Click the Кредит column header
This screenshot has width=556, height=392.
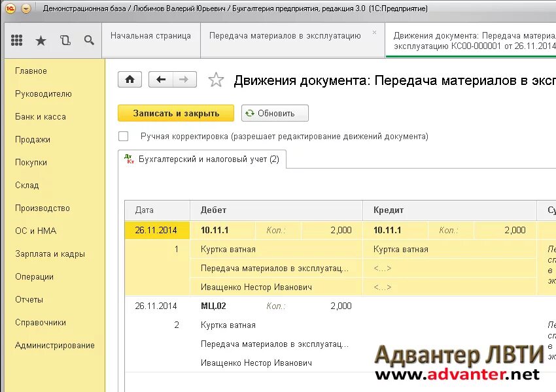coord(449,210)
